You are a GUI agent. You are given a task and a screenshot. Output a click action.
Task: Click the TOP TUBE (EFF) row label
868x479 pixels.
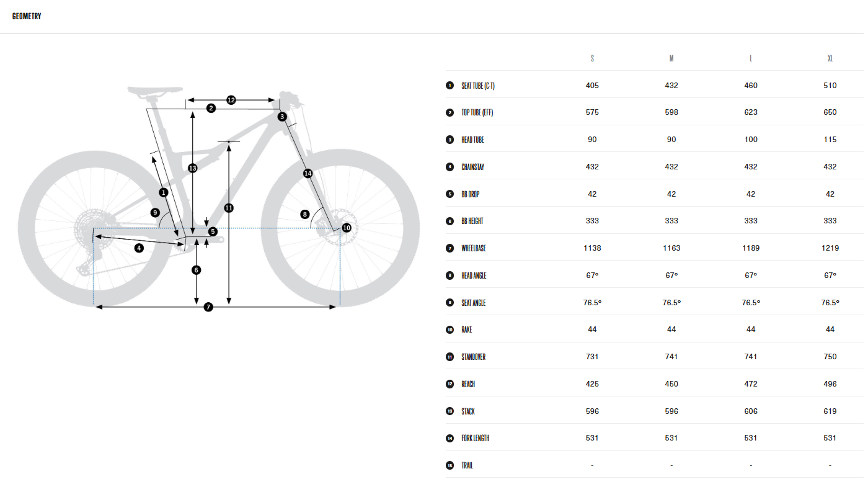click(477, 112)
